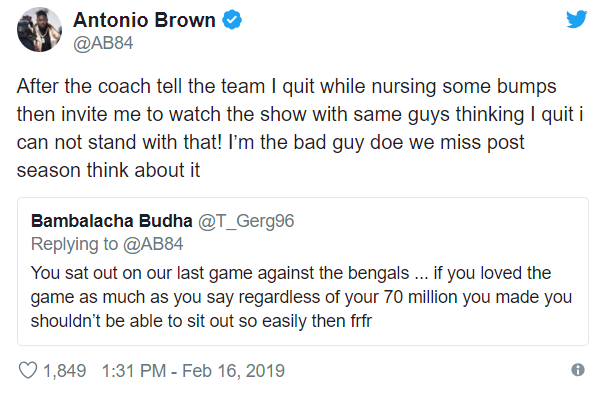Screen dimensions: 600x394
Task: Open the quoted tweet text about the bengals
Action: coord(301,297)
